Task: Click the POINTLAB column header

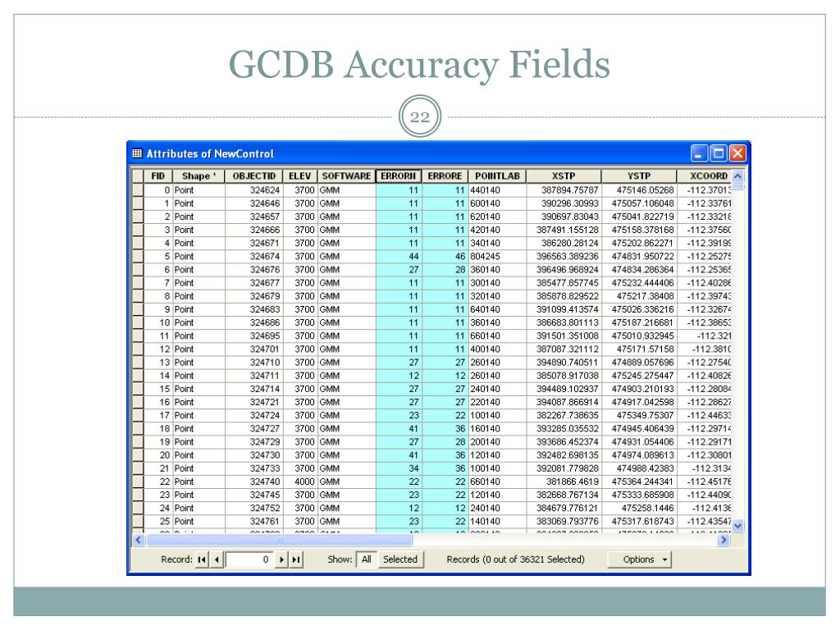Action: click(496, 176)
